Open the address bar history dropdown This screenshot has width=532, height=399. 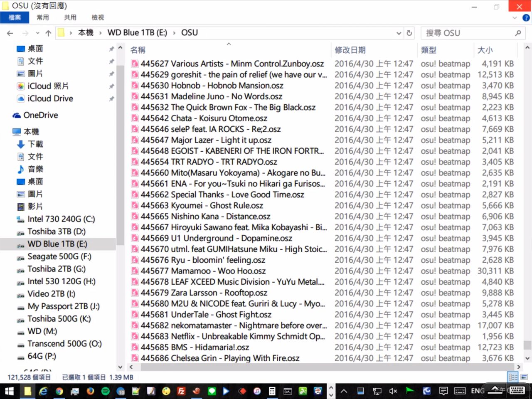pos(399,33)
